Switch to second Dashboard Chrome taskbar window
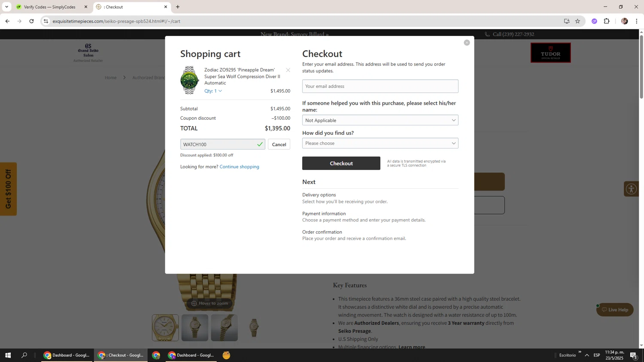This screenshot has width=644, height=362. point(191,355)
